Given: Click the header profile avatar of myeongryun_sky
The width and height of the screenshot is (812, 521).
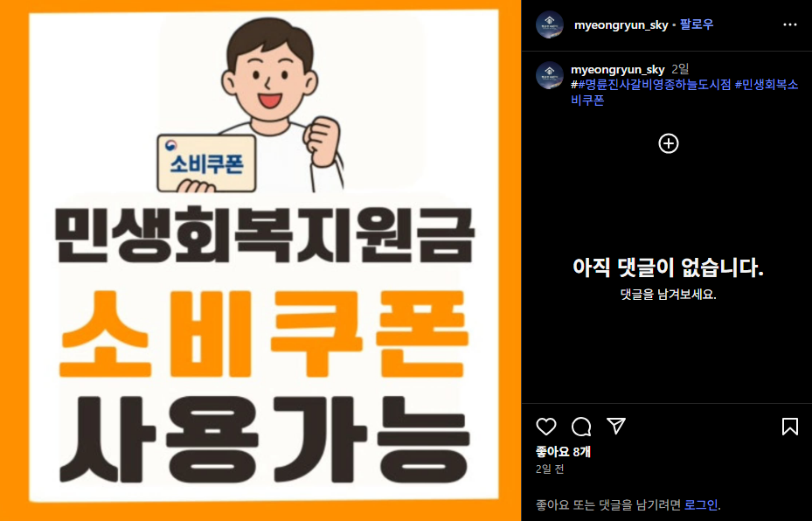Looking at the screenshot, I should pyautogui.click(x=550, y=24).
